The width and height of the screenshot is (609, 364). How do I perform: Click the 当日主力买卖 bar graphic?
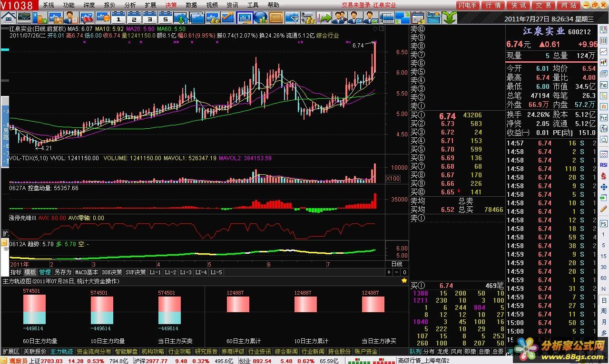[x=169, y=309]
